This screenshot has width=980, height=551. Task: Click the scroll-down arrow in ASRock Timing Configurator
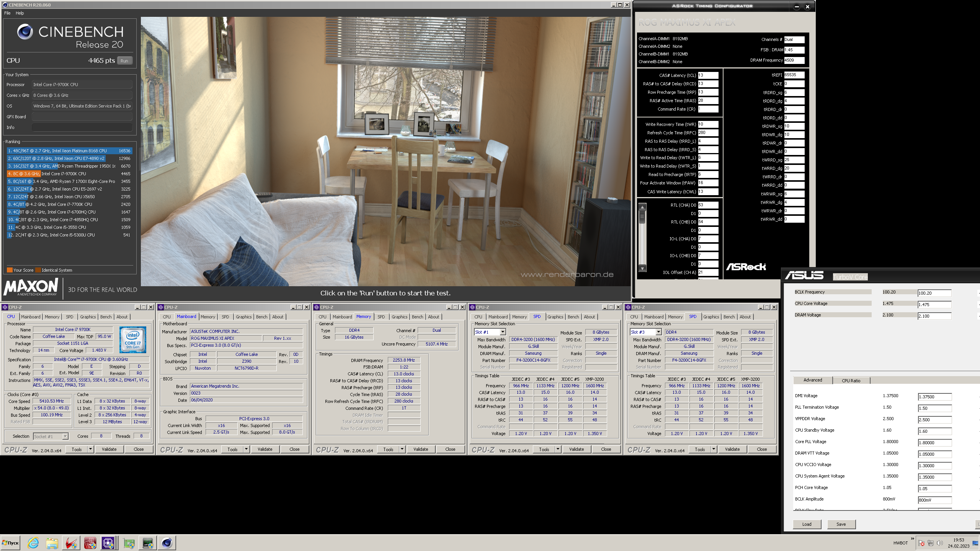643,268
